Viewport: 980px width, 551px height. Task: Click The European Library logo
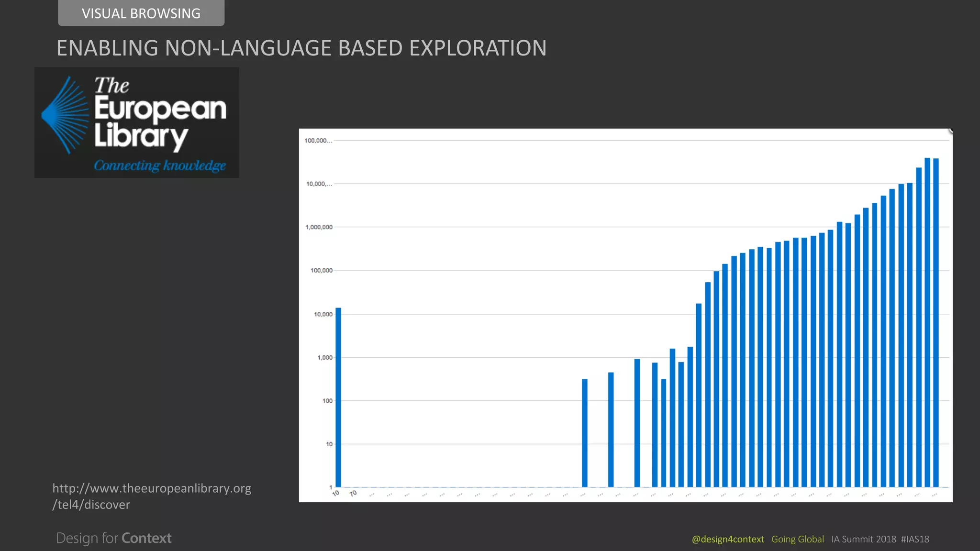click(137, 122)
